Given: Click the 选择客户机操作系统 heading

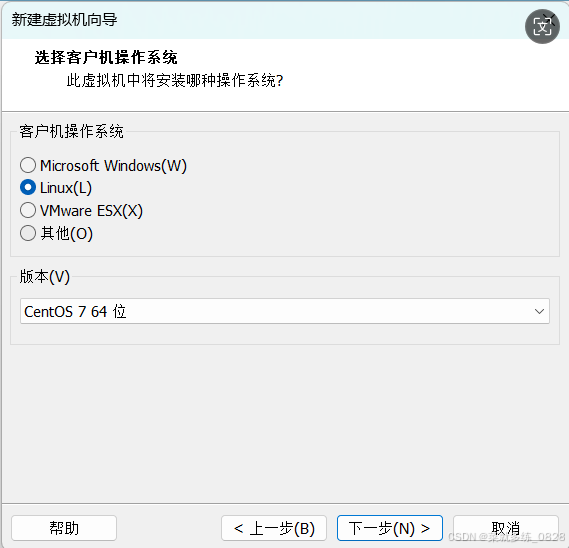Looking at the screenshot, I should 106,57.
